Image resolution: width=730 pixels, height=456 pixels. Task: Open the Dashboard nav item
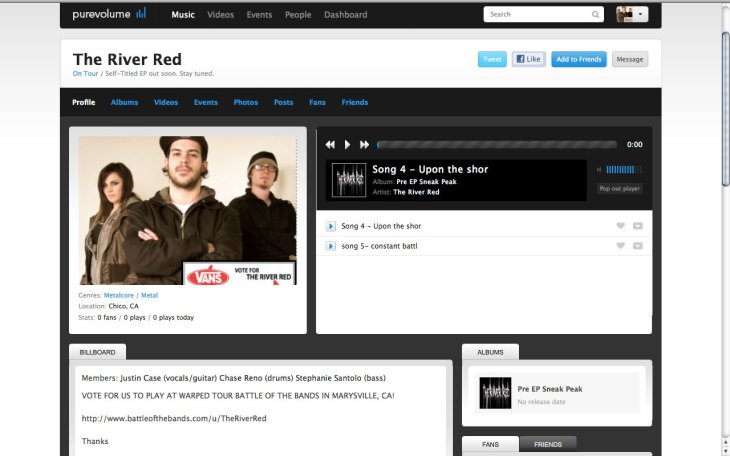pos(345,15)
